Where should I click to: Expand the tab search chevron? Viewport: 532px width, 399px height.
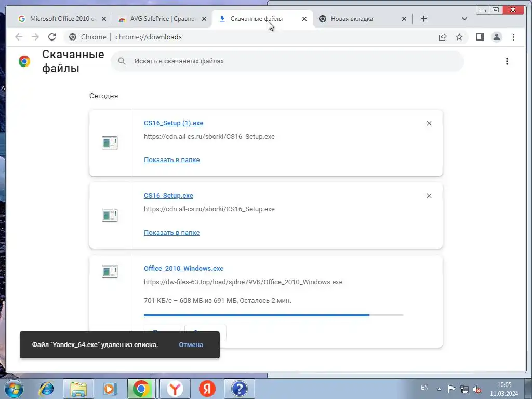pyautogui.click(x=464, y=19)
